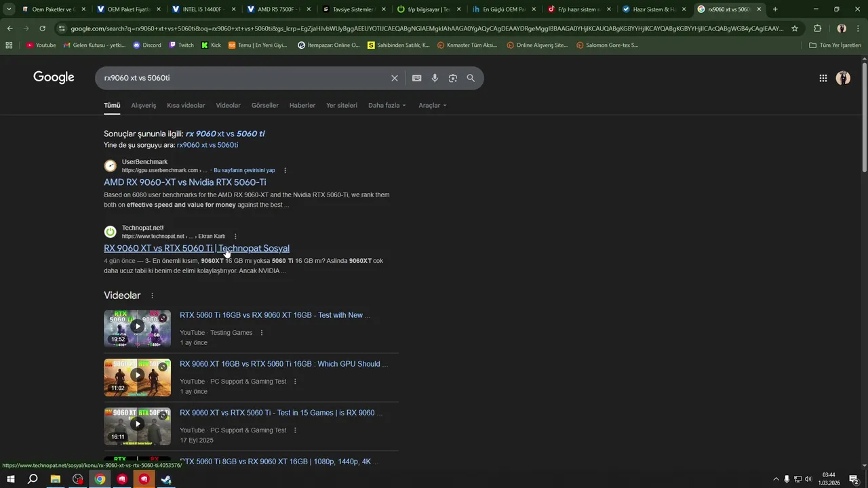Open the Tüm Yer İşaretleri folder
The height and width of the screenshot is (488, 868).
click(x=835, y=45)
